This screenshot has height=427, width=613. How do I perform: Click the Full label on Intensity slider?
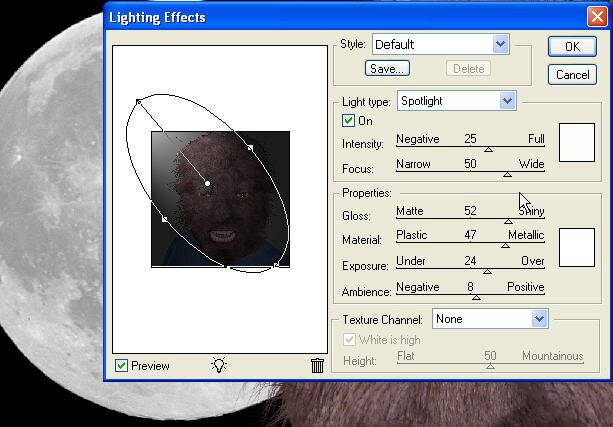coord(536,139)
